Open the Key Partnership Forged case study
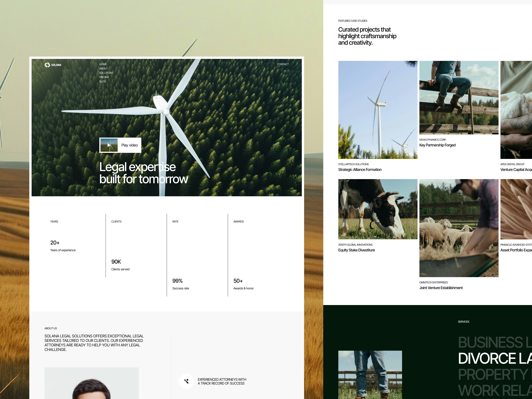 coord(437,145)
